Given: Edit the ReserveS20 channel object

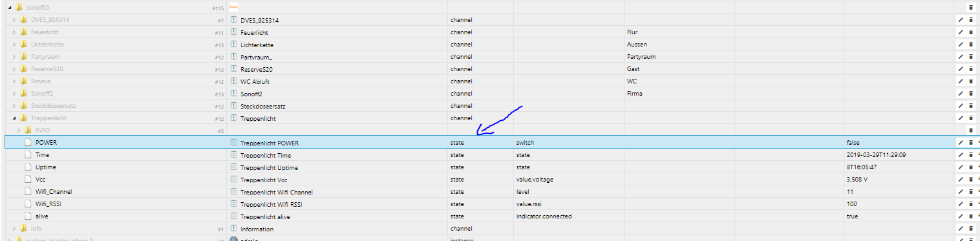Looking at the screenshot, I should click(x=961, y=69).
